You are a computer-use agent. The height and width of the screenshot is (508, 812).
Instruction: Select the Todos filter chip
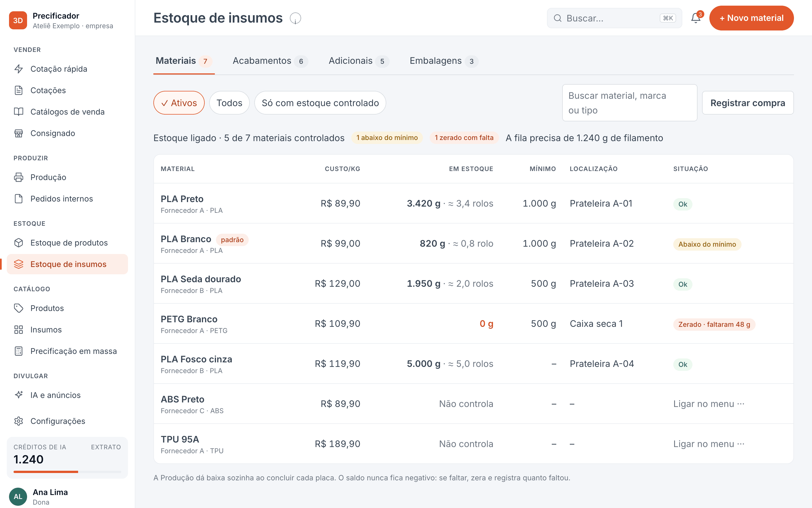229,103
